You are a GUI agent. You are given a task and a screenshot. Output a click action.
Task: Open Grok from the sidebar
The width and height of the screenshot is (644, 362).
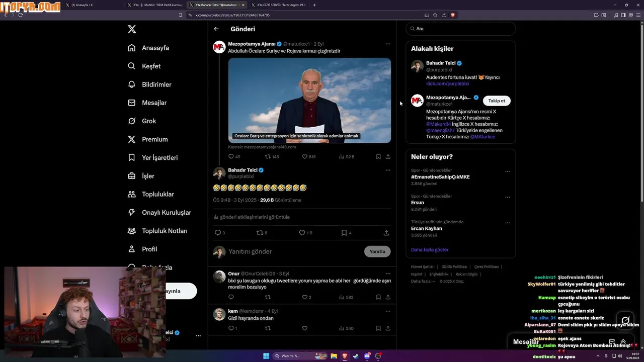point(142,121)
